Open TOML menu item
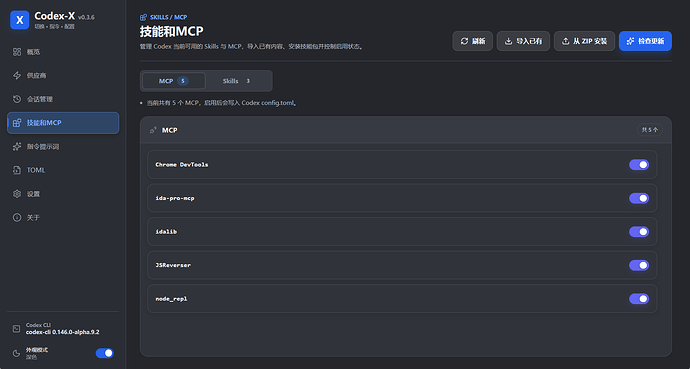 63,170
